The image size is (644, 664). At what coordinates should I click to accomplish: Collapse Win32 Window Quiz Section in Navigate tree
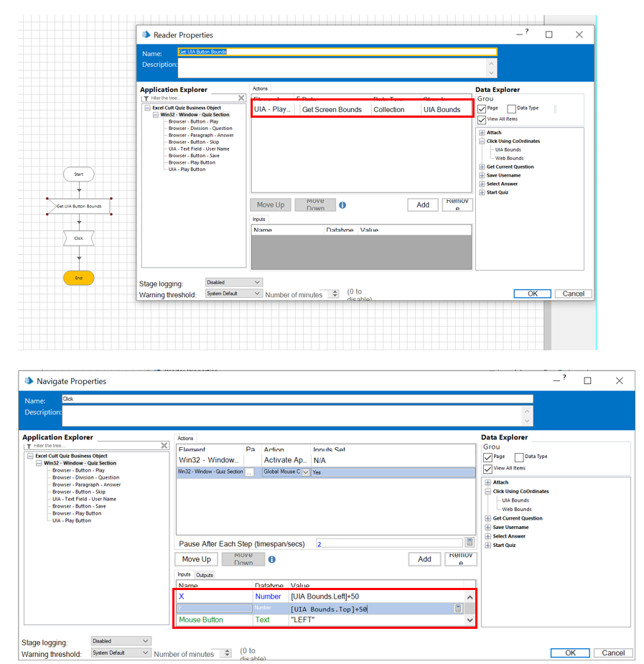coord(39,463)
